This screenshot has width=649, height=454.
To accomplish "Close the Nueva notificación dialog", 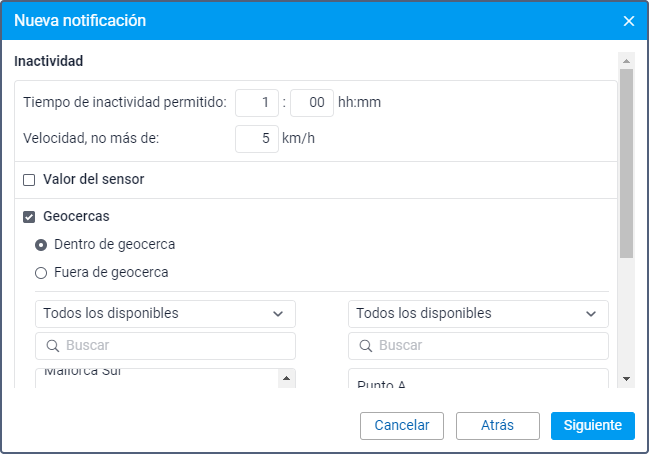I will tap(629, 21).
